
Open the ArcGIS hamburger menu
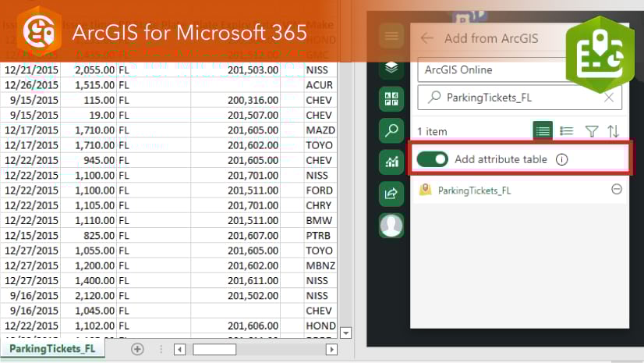coord(391,36)
